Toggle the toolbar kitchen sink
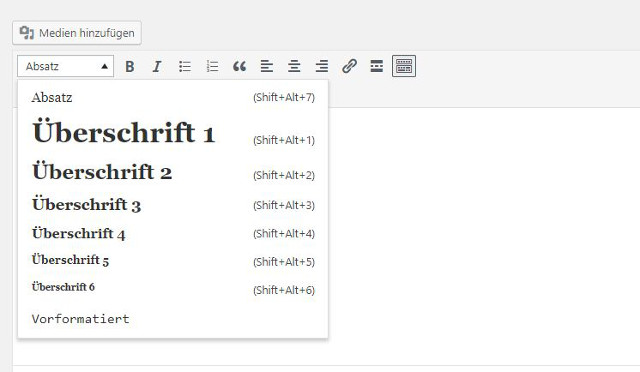The height and width of the screenshot is (372, 640). pos(404,66)
